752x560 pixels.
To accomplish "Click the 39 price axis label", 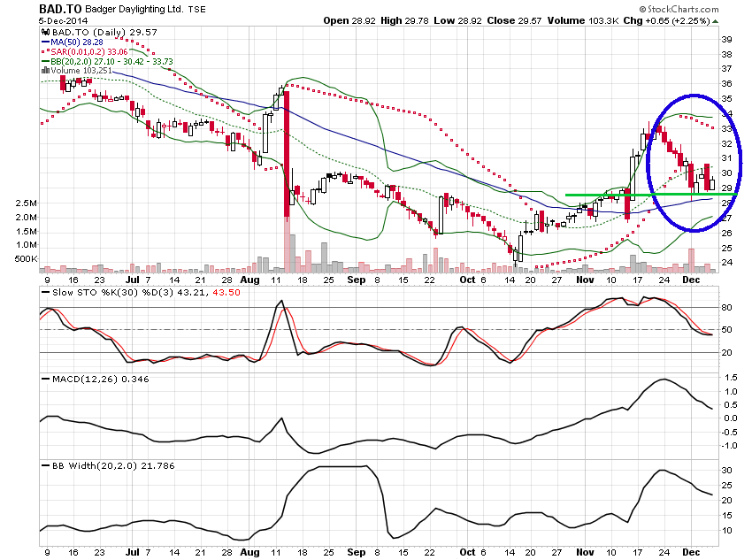I will [726, 39].
